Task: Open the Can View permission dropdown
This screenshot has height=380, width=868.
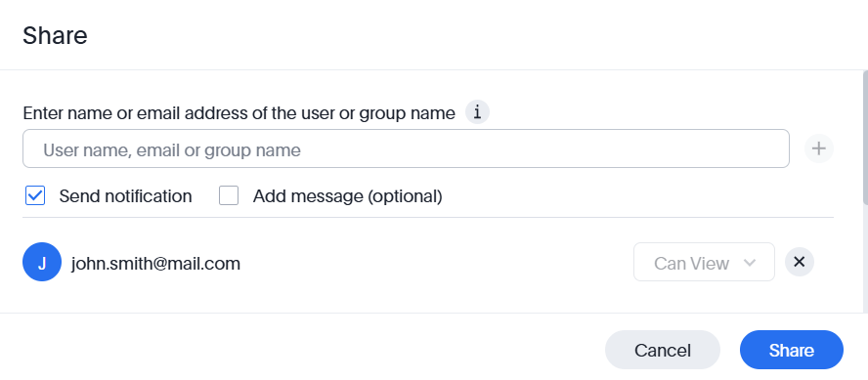Action: [704, 262]
